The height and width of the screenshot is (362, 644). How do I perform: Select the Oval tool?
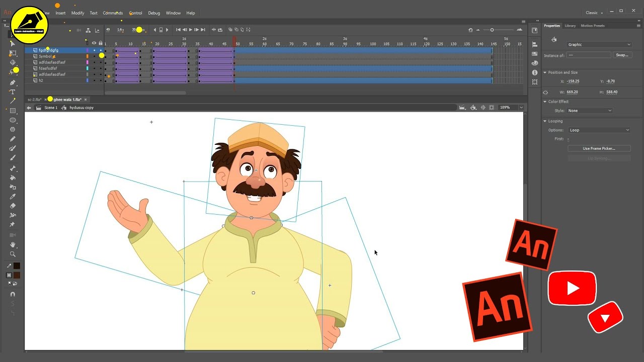coord(13,120)
